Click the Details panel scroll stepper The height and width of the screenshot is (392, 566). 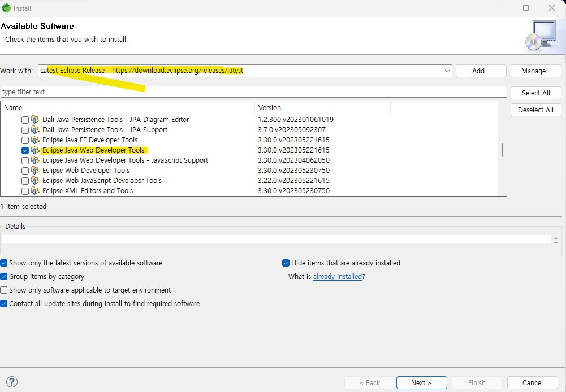(555, 240)
